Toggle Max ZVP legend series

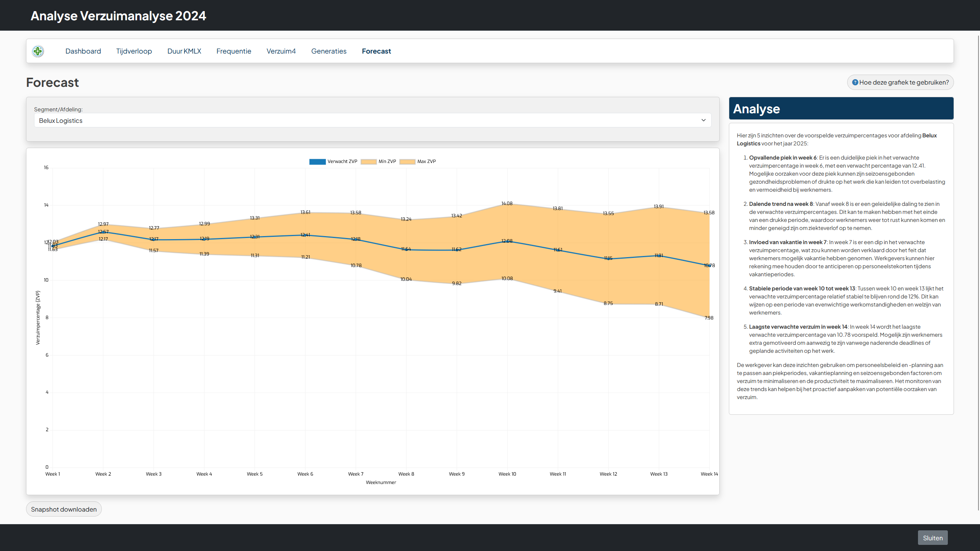coord(426,161)
